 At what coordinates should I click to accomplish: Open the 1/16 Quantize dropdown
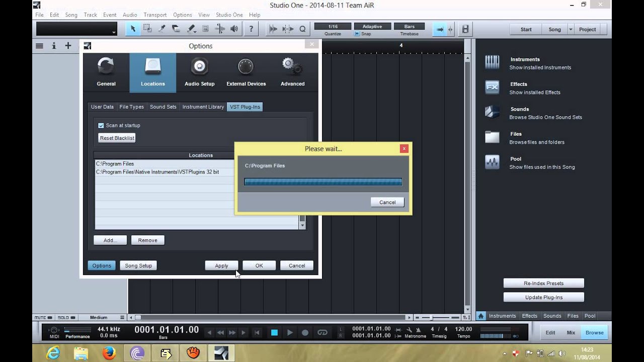(333, 26)
